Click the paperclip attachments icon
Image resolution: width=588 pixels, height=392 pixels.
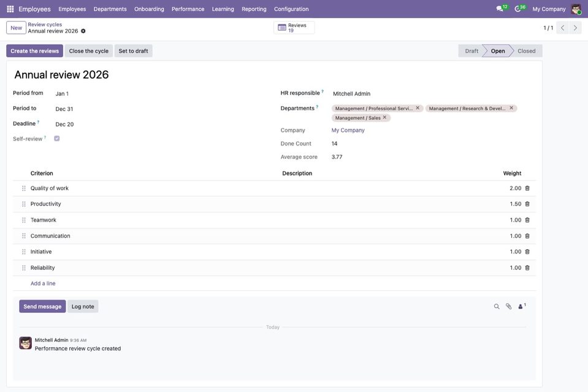[x=508, y=307]
